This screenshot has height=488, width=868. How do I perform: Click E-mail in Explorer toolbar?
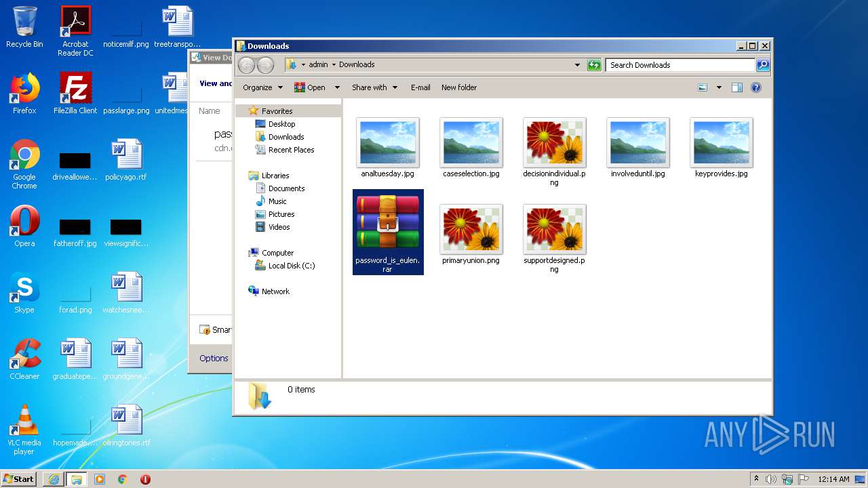pyautogui.click(x=420, y=87)
